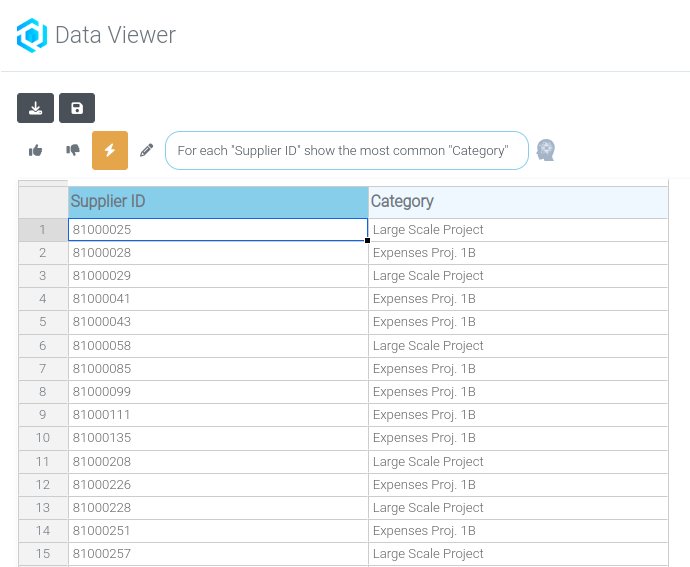Select the Supplier ID column header
This screenshot has width=690, height=567.
click(218, 202)
